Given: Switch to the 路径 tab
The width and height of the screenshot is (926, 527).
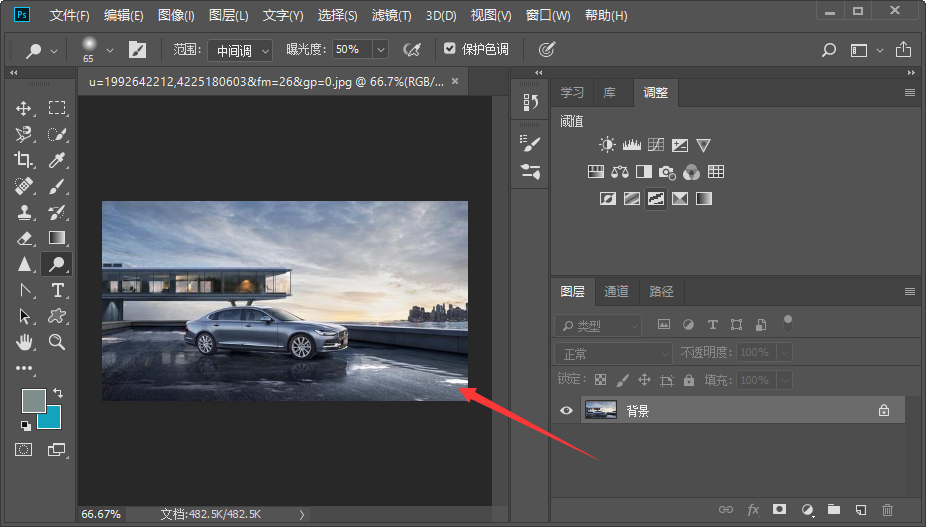Looking at the screenshot, I should click(x=661, y=291).
